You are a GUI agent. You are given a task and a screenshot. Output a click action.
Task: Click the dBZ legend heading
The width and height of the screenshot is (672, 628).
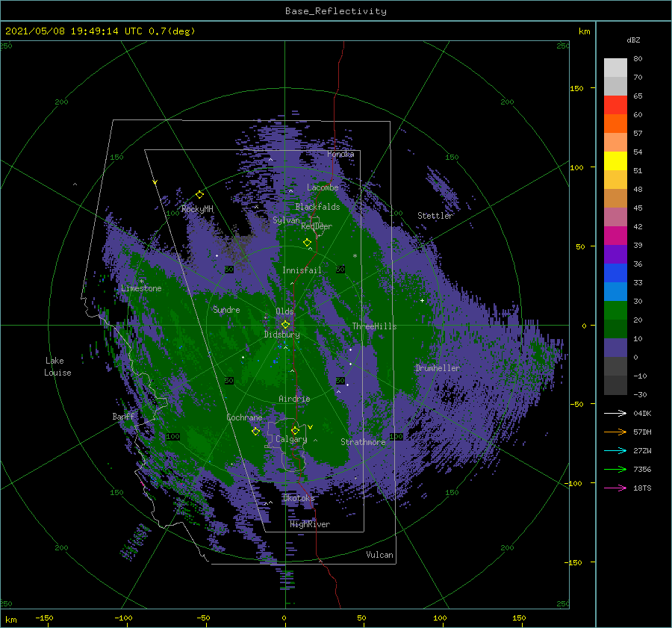(633, 40)
